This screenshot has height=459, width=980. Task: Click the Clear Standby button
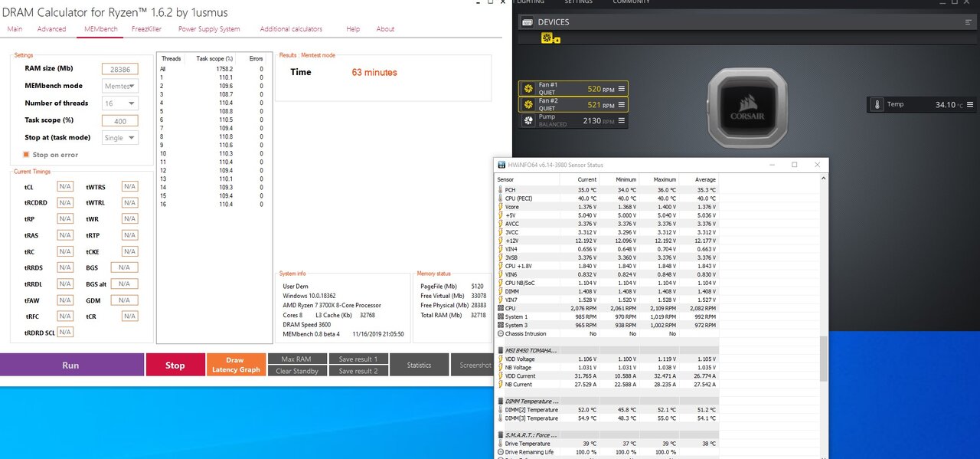tap(296, 371)
